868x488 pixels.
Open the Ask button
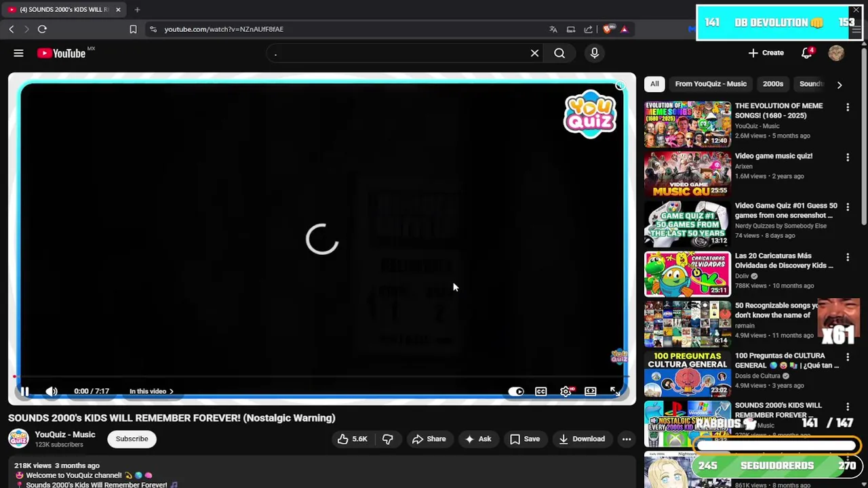[478, 439]
